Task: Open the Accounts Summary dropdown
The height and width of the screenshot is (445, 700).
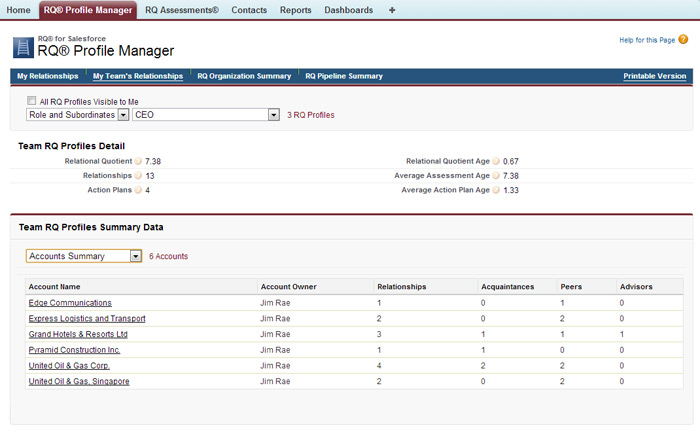Action: [x=84, y=256]
